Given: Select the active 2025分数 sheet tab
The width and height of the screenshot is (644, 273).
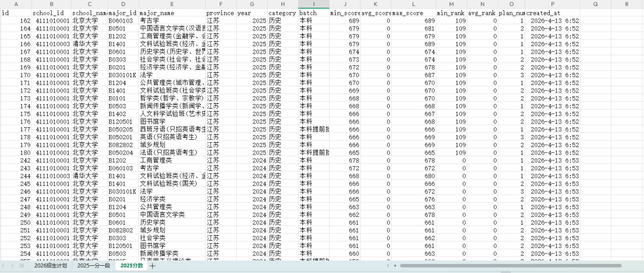Looking at the screenshot, I should 131,266.
